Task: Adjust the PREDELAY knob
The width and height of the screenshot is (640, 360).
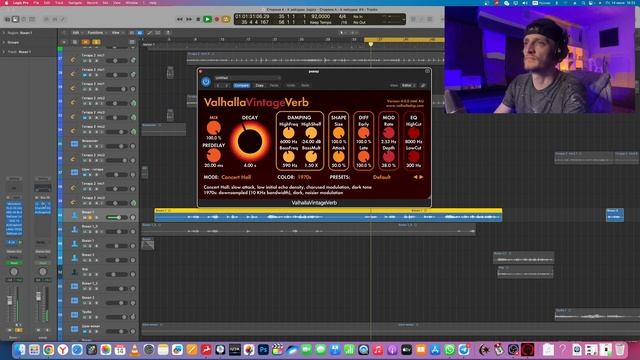Action: click(x=213, y=156)
